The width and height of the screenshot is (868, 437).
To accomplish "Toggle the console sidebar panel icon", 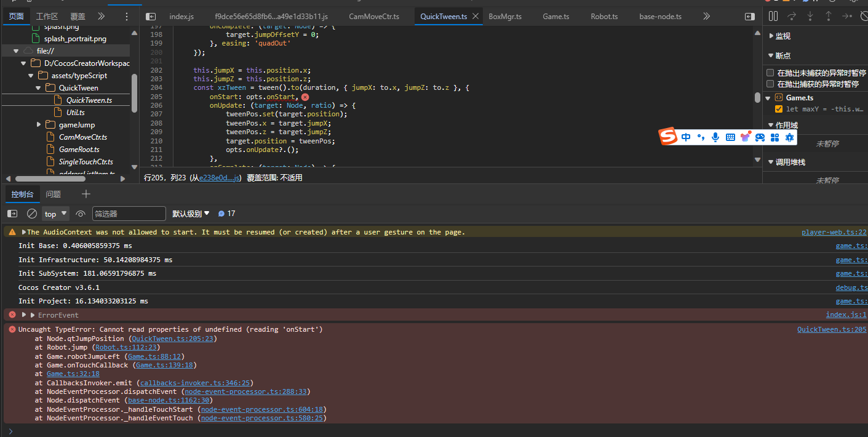I will [12, 214].
